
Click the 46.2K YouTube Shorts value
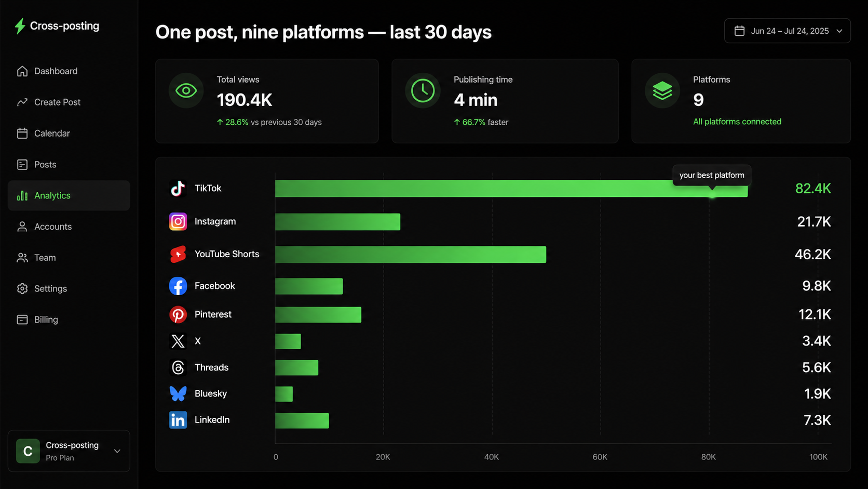coord(813,254)
